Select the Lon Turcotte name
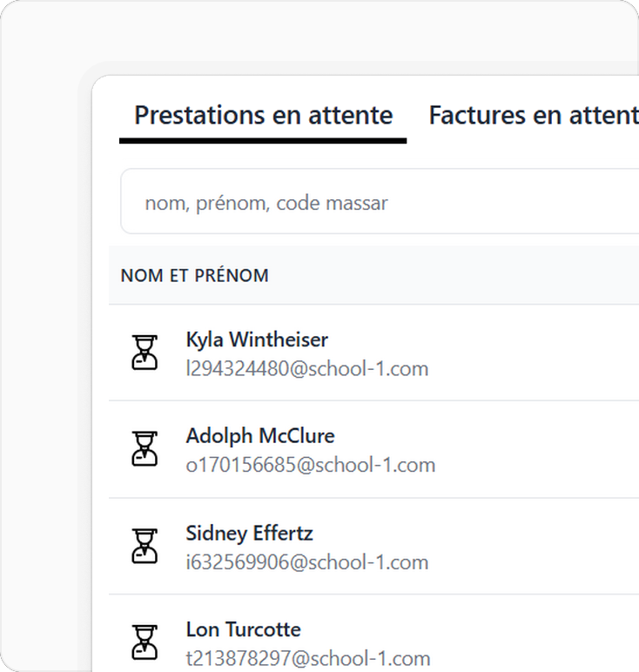This screenshot has width=639, height=672. (244, 629)
